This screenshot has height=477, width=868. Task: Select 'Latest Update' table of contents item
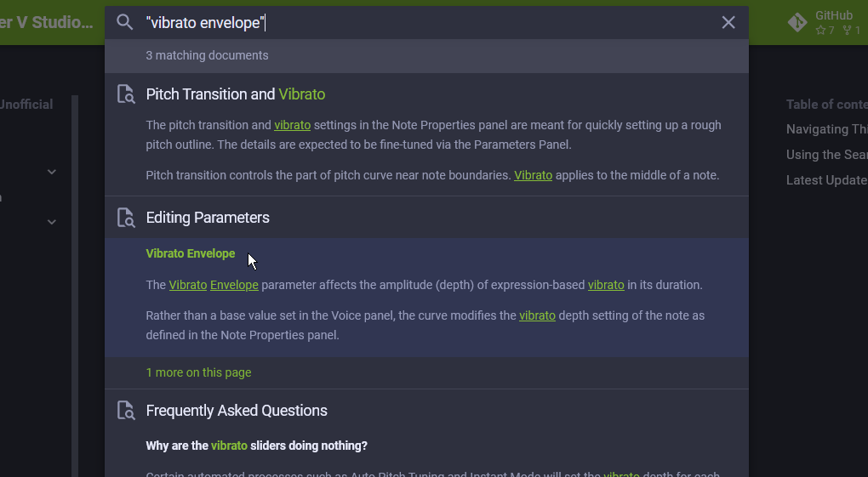(x=827, y=180)
